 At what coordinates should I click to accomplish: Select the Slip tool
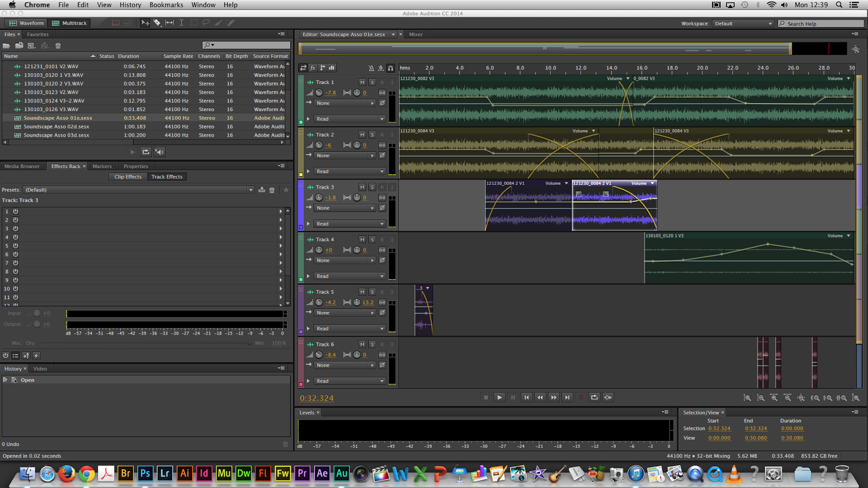click(169, 23)
